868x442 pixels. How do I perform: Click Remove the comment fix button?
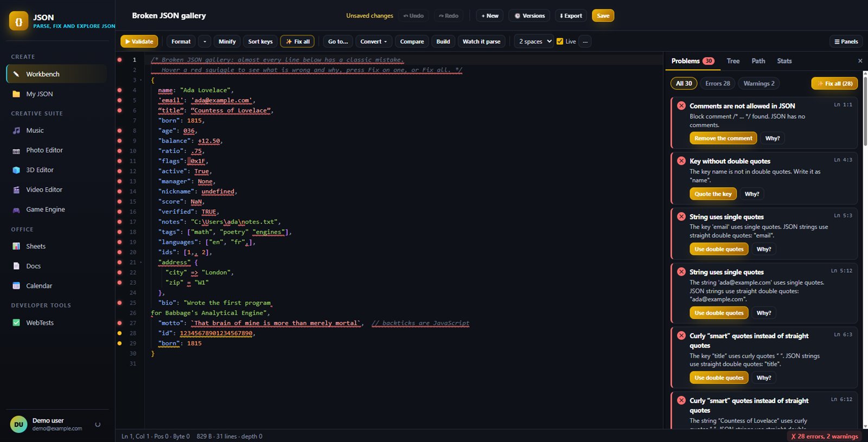(x=723, y=138)
